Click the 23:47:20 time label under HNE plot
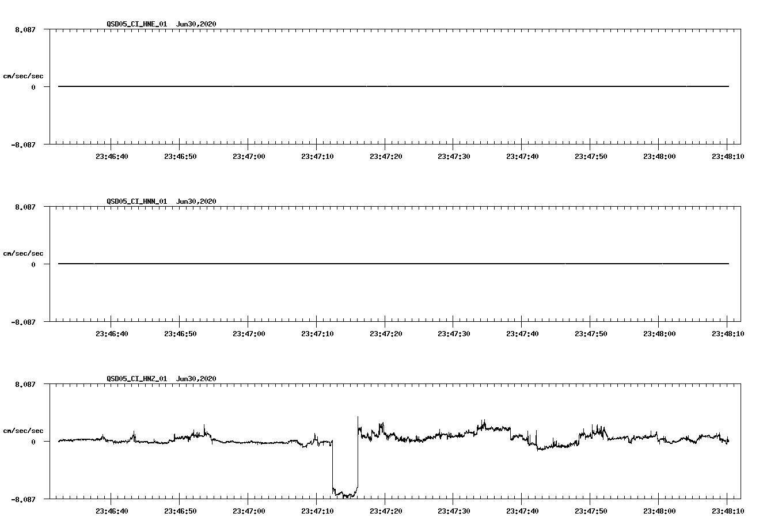Image resolution: width=782 pixels, height=532 pixels. (386, 156)
